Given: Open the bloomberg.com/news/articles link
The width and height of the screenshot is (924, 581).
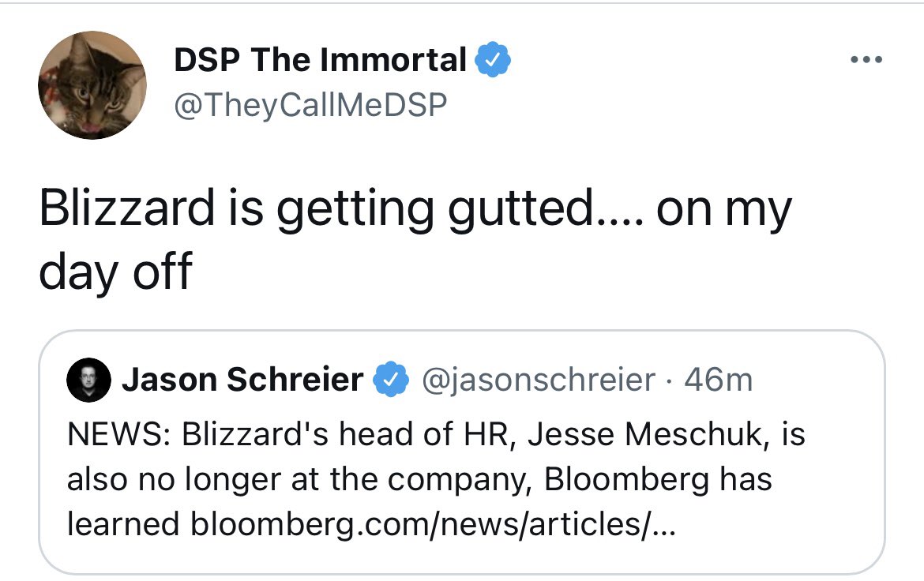Looking at the screenshot, I should [433, 524].
